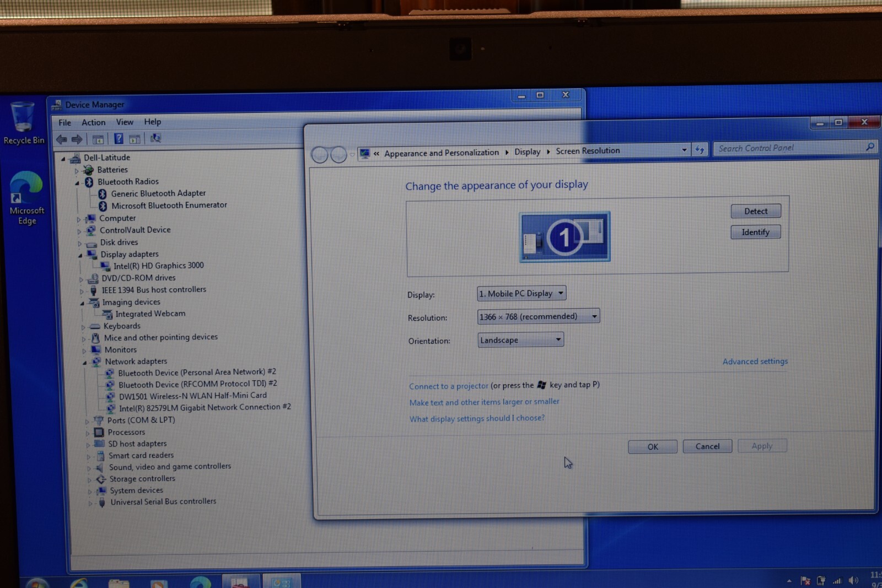Screen dimensions: 882x588
Task: Open the Resolution dropdown
Action: pyautogui.click(x=538, y=316)
